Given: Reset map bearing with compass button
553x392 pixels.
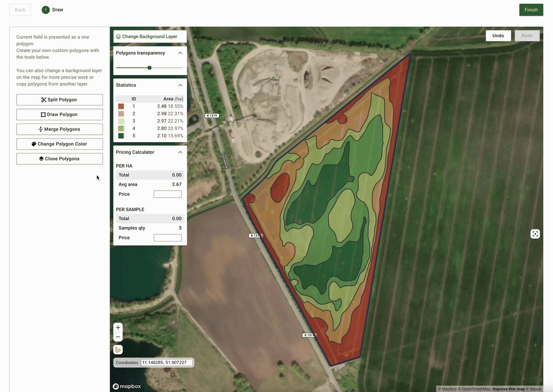Looking at the screenshot, I should pos(118,349).
